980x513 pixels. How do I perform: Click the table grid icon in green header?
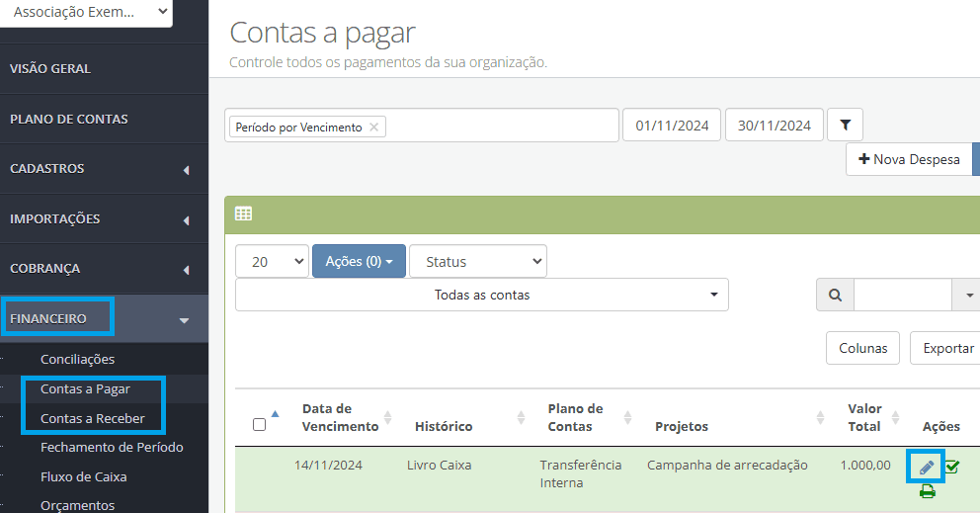tap(243, 214)
